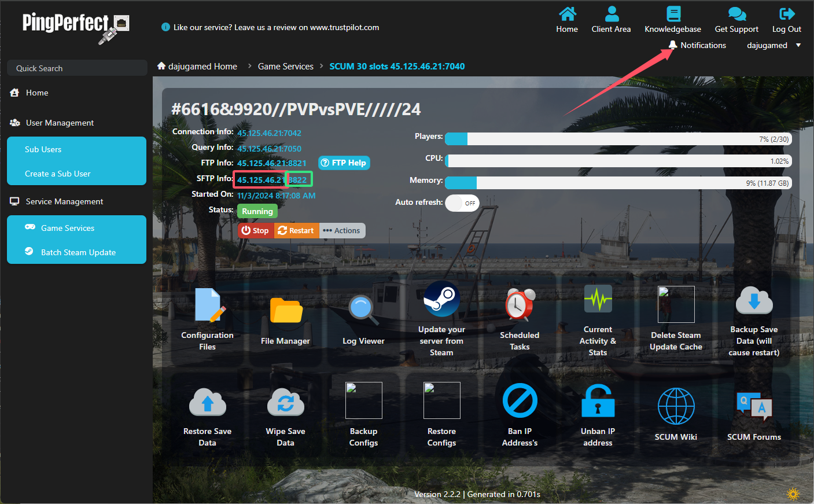
Task: Open the File Manager folder icon
Action: [x=286, y=310]
